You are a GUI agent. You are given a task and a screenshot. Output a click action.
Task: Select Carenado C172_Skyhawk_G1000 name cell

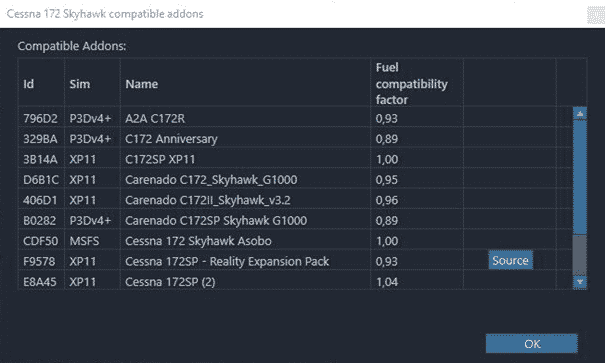coord(211,180)
